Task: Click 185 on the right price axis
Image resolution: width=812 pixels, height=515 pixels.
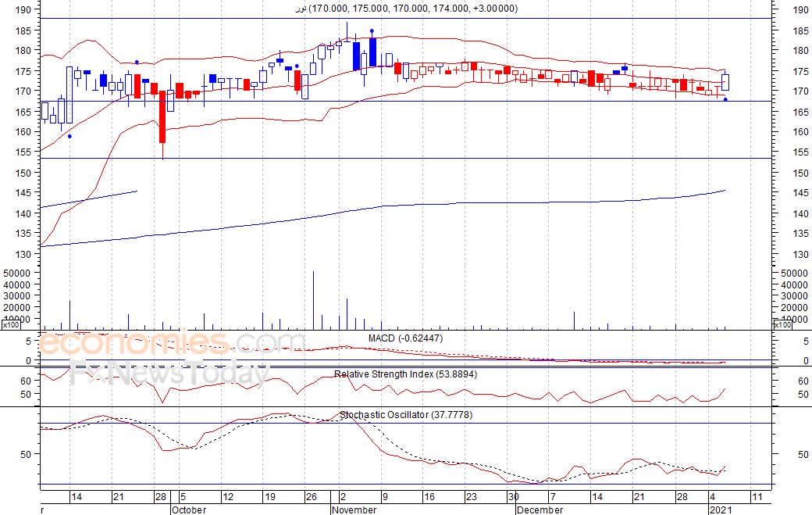Action: [800, 31]
